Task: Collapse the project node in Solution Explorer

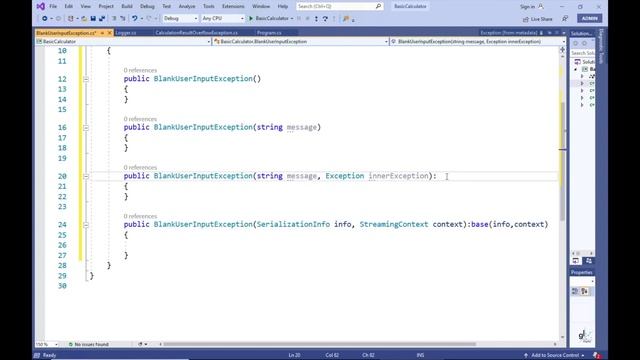Action: [576, 69]
